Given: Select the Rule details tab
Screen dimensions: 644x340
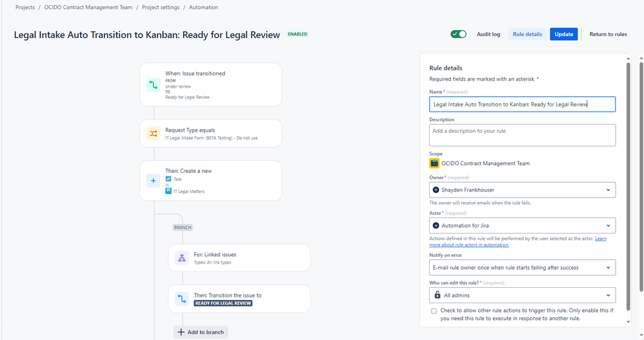Looking at the screenshot, I should [x=527, y=34].
